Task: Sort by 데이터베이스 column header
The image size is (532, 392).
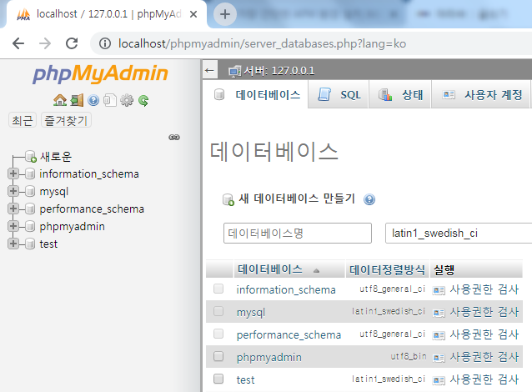Action: click(x=270, y=269)
